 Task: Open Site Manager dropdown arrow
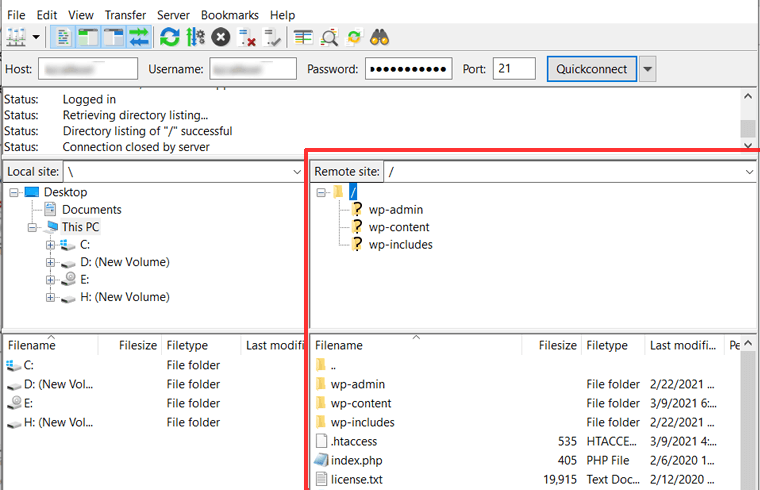click(37, 38)
